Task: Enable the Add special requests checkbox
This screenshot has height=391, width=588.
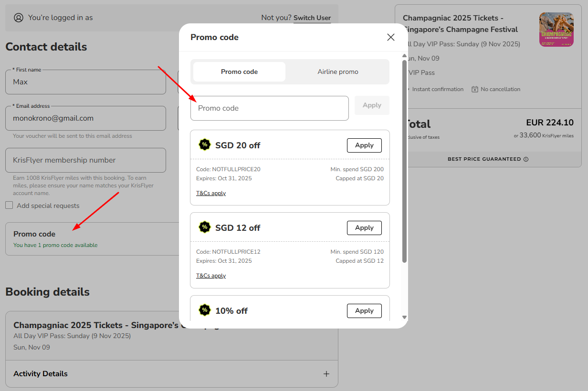Action: pyautogui.click(x=9, y=205)
